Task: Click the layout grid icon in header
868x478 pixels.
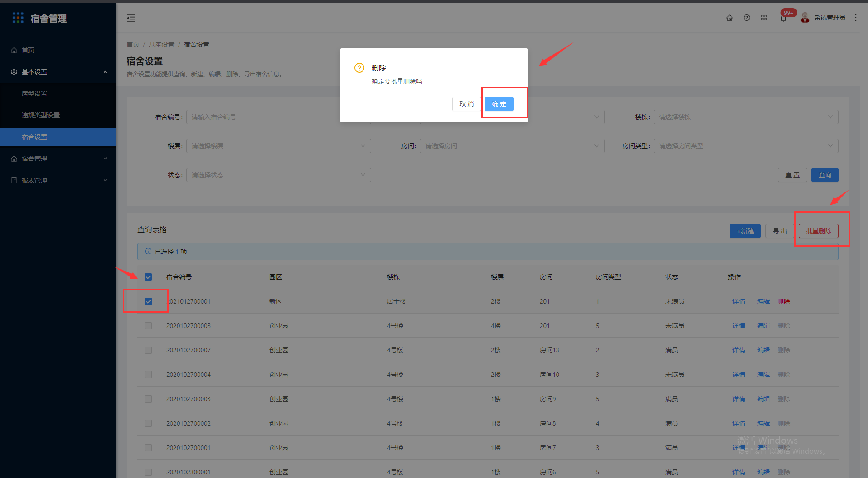Action: tap(764, 18)
